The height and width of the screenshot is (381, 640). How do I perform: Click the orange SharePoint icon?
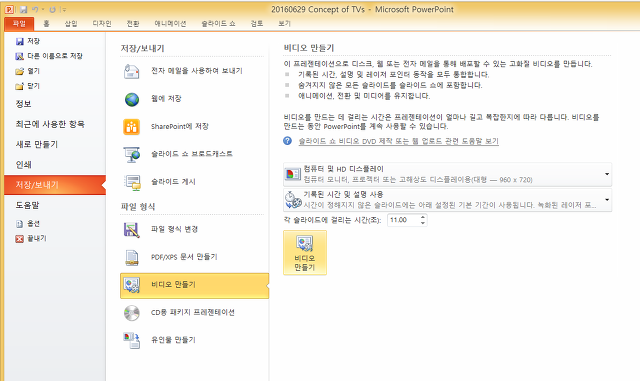131,127
